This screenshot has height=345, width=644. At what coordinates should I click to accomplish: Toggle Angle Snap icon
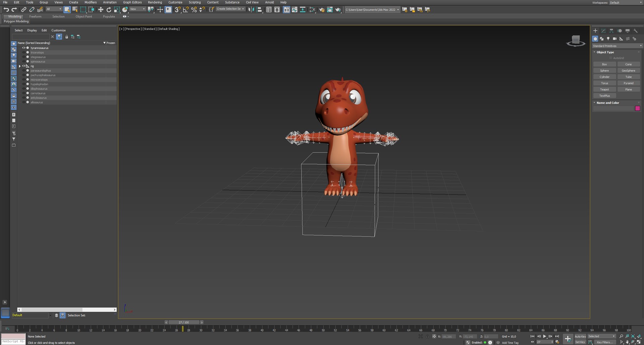click(x=186, y=10)
